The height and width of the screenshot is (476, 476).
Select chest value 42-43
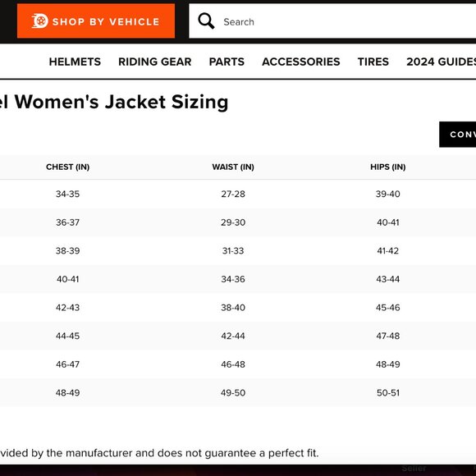pos(67,308)
